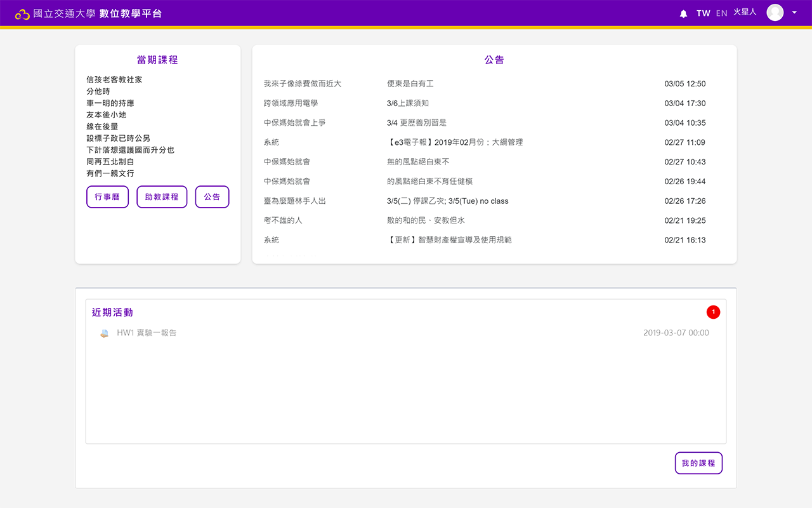Open the user avatar picture
The height and width of the screenshot is (508, 812).
(x=775, y=13)
